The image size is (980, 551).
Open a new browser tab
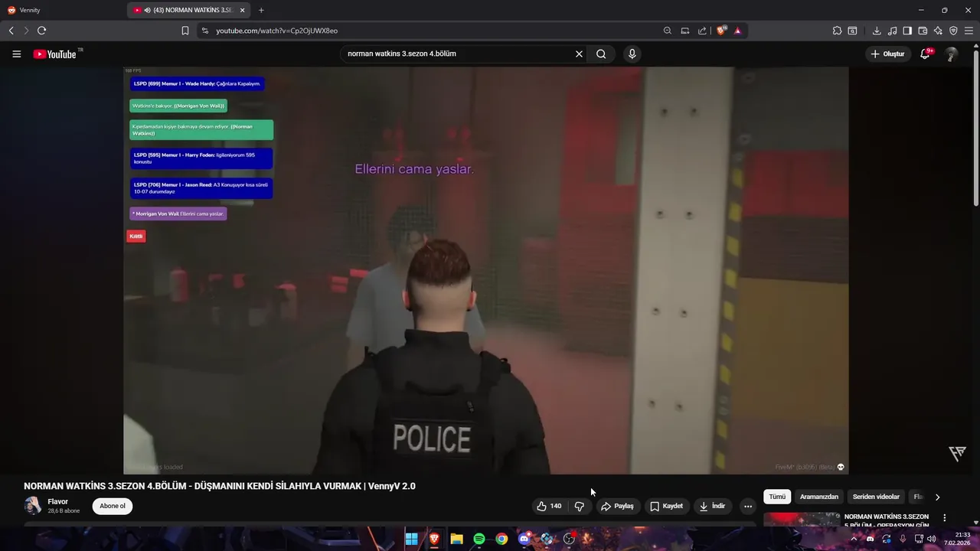[x=261, y=10]
